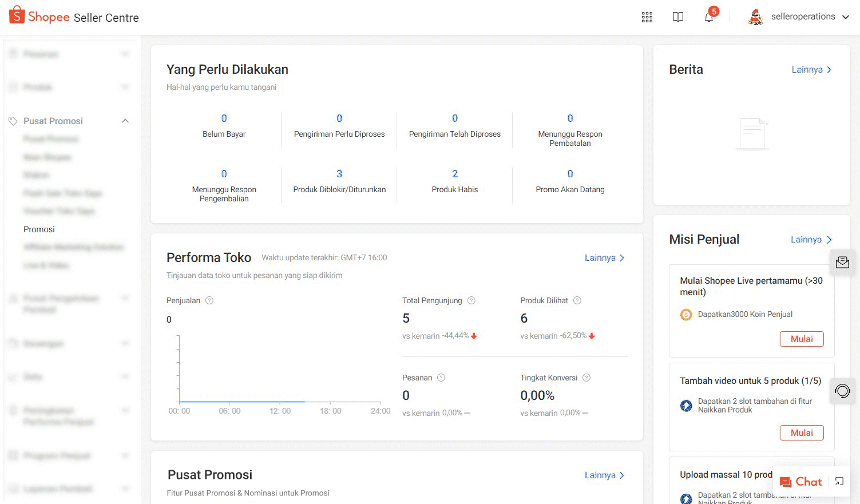
Task: Click the Shopee logo in the header
Action: click(x=39, y=17)
